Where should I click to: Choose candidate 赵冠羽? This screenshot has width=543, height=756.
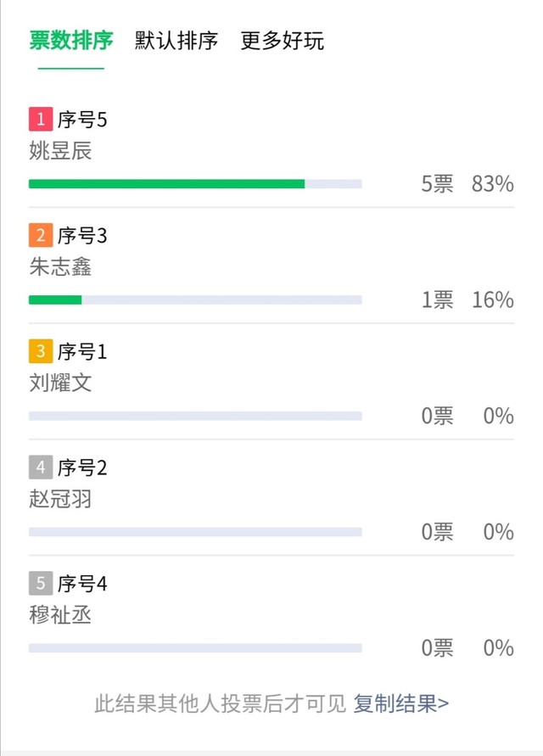pos(60,499)
